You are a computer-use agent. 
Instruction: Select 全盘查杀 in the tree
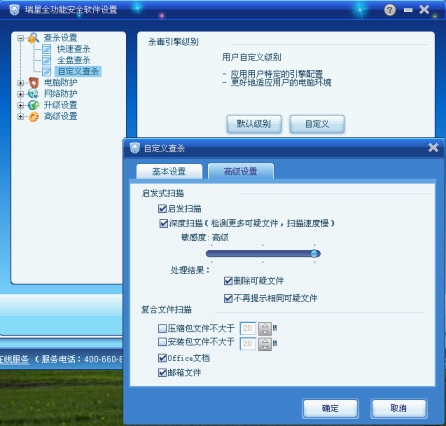[x=73, y=60]
